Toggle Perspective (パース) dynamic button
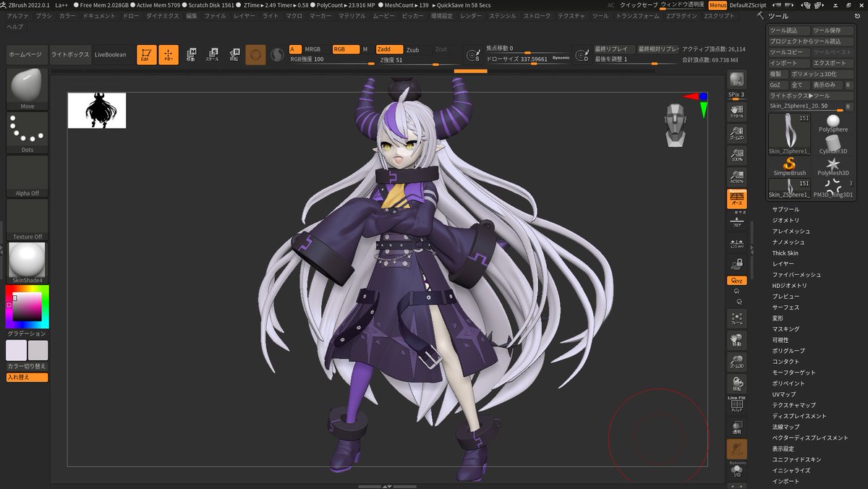Screen dimensions: 868x489 point(736,199)
